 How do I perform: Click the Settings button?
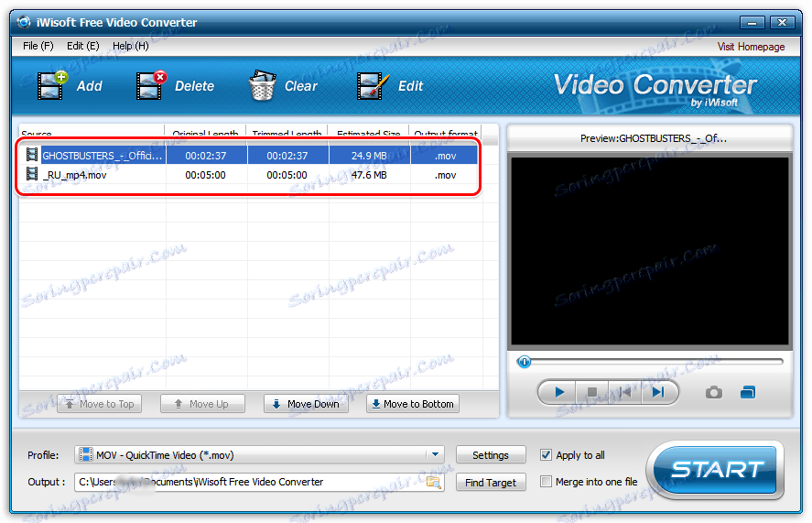(x=491, y=455)
